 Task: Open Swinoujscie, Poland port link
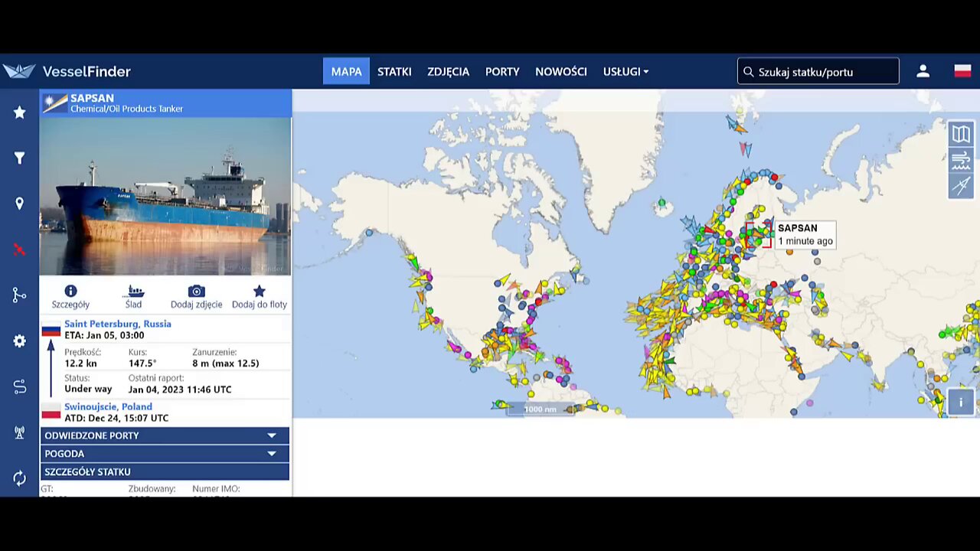point(108,406)
